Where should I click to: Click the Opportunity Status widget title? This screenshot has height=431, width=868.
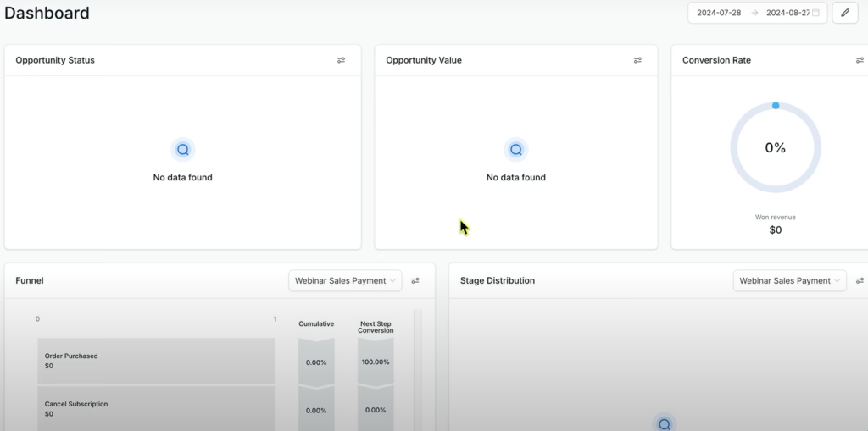click(x=55, y=60)
